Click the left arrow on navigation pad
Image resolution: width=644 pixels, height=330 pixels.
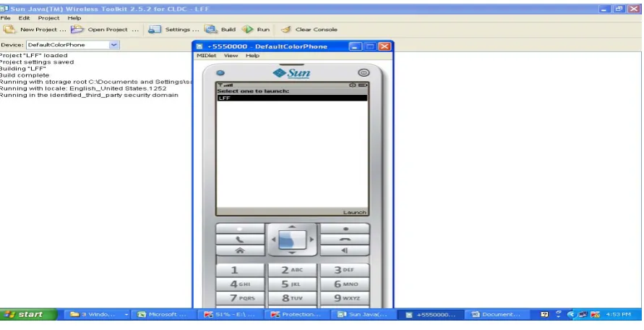tap(273, 240)
